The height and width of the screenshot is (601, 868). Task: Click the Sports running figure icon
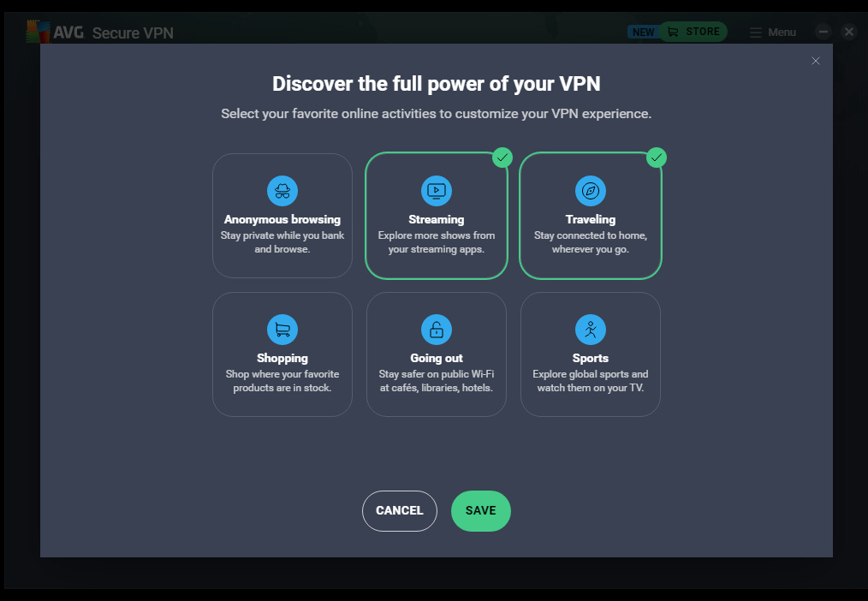591,330
